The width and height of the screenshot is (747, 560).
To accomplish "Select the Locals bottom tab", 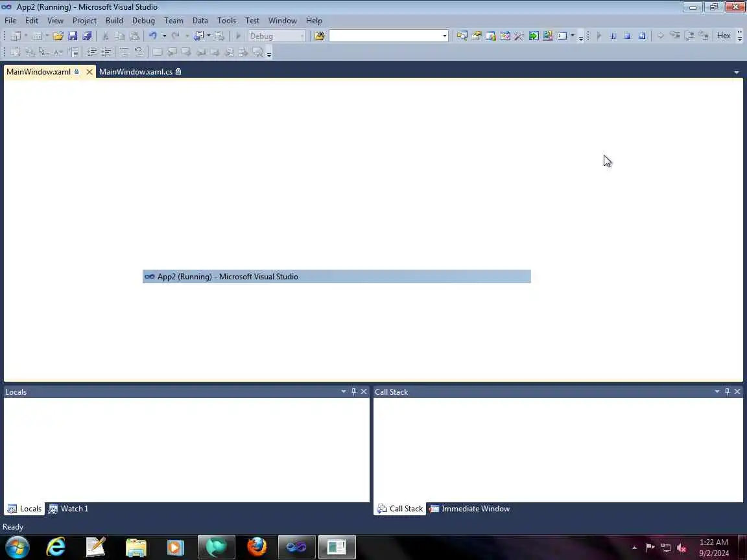I will [x=25, y=509].
